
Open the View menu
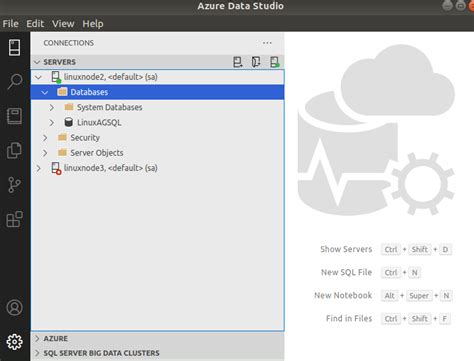(63, 24)
